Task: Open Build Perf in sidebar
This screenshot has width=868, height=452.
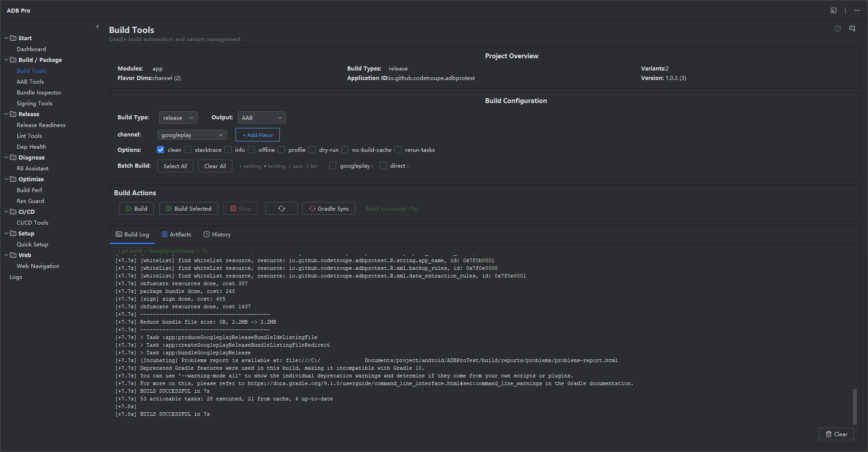Action: [x=29, y=190]
